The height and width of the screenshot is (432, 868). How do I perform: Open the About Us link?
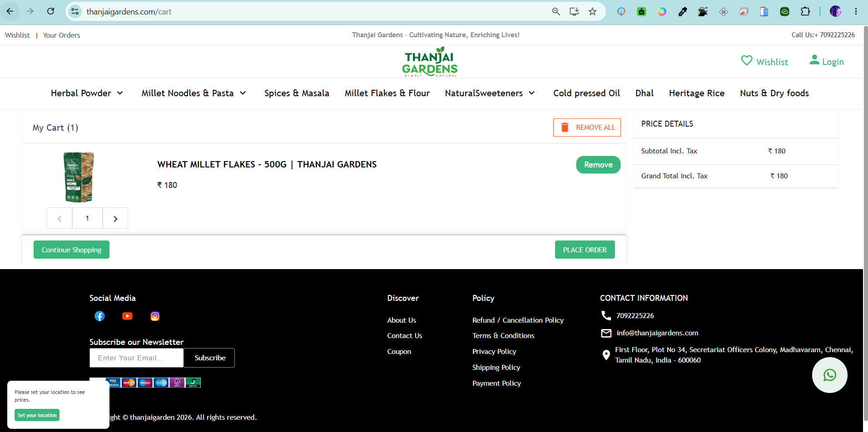[402, 320]
